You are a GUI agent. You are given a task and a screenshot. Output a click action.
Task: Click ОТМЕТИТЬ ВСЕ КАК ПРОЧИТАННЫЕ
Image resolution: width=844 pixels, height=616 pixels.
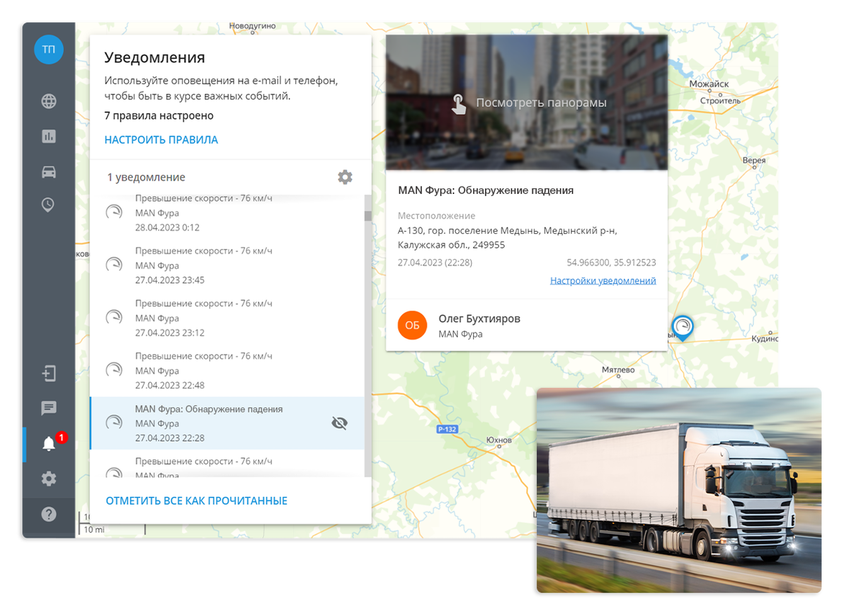(x=197, y=501)
